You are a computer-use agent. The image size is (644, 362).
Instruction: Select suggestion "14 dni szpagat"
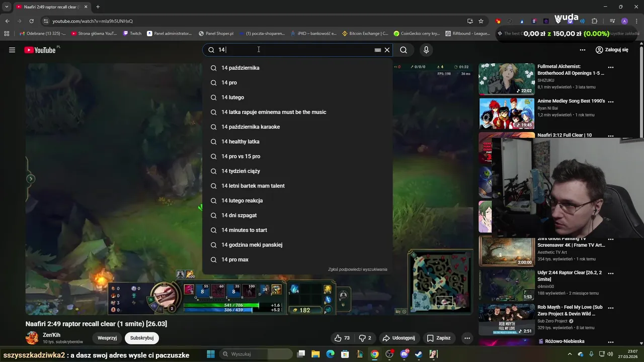297,215
